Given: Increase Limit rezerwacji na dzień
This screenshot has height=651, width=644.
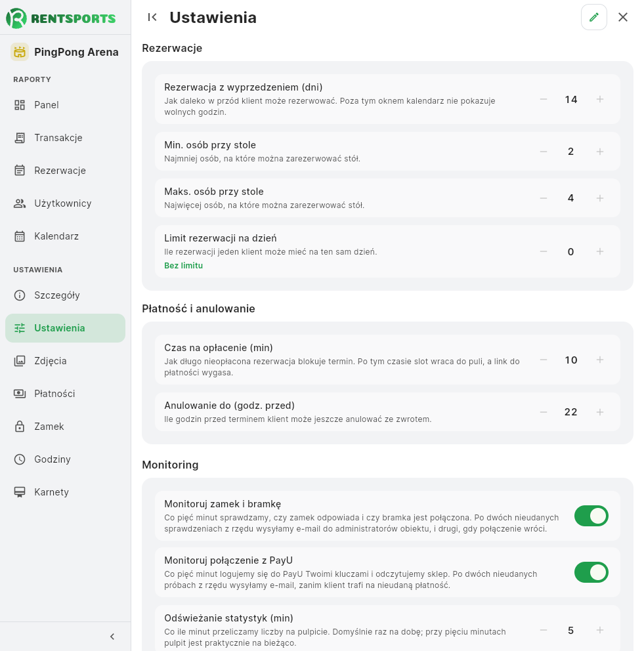Looking at the screenshot, I should pyautogui.click(x=600, y=251).
